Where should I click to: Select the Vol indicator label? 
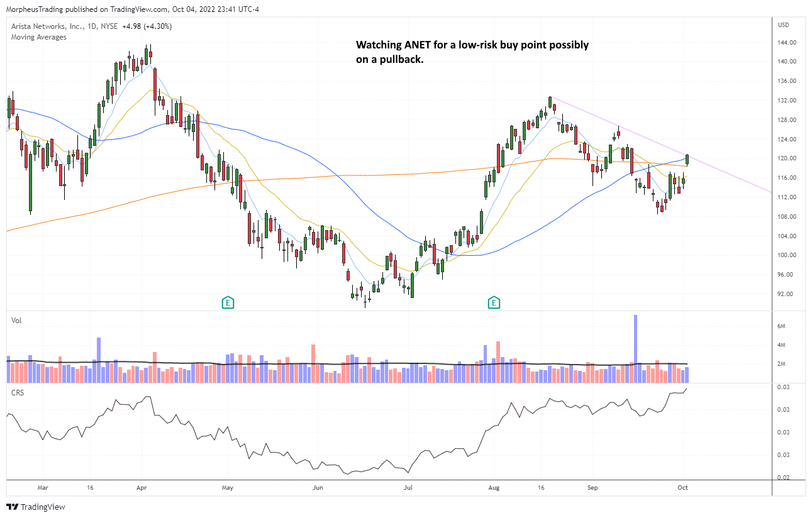point(16,321)
